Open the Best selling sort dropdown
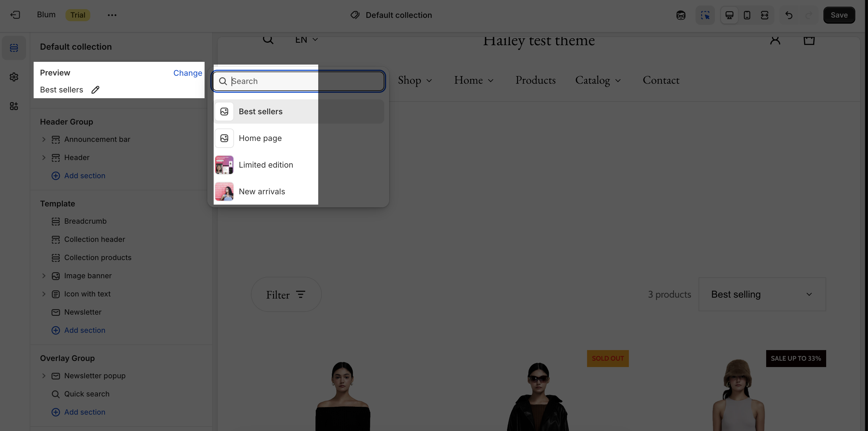Viewport: 868px width, 431px height. pos(762,295)
